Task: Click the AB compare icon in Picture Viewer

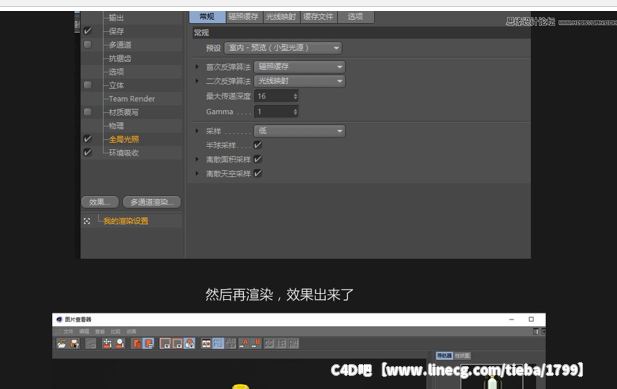Action: click(x=206, y=344)
